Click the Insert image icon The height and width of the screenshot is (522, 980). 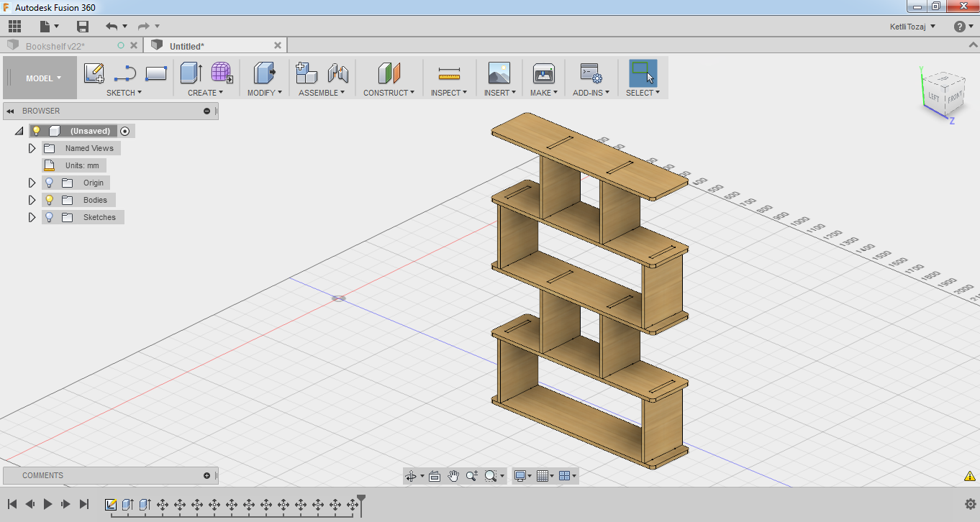(x=499, y=73)
